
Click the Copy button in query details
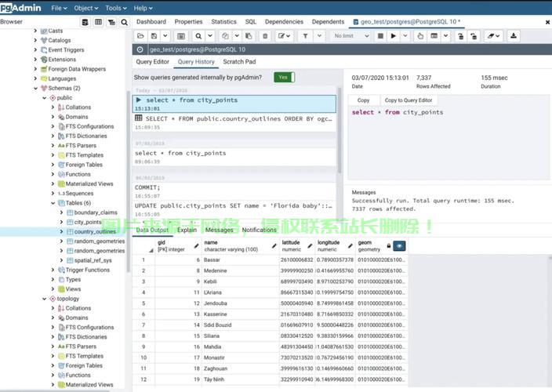(x=363, y=100)
